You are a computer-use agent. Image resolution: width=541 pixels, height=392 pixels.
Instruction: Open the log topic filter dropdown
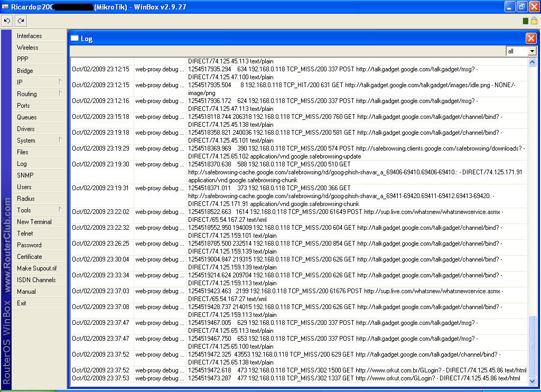tap(532, 51)
